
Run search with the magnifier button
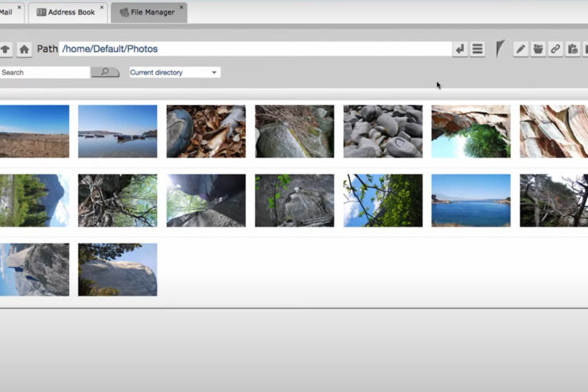(105, 72)
